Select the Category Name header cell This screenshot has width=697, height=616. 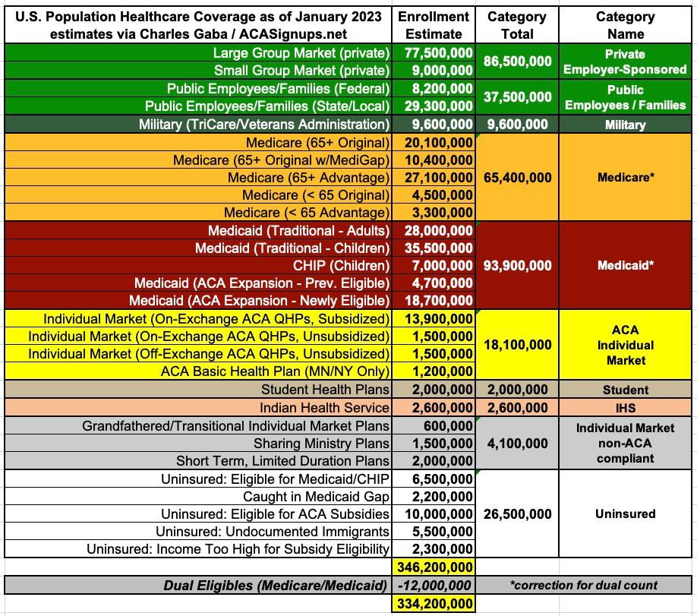coord(625,25)
